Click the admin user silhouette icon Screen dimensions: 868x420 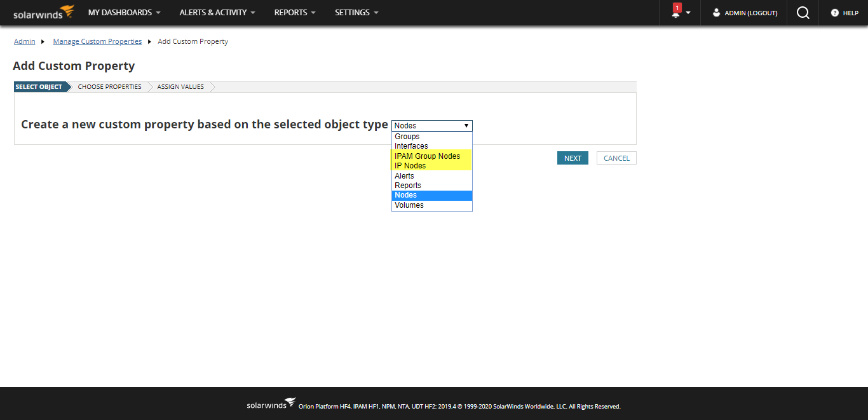tap(717, 13)
